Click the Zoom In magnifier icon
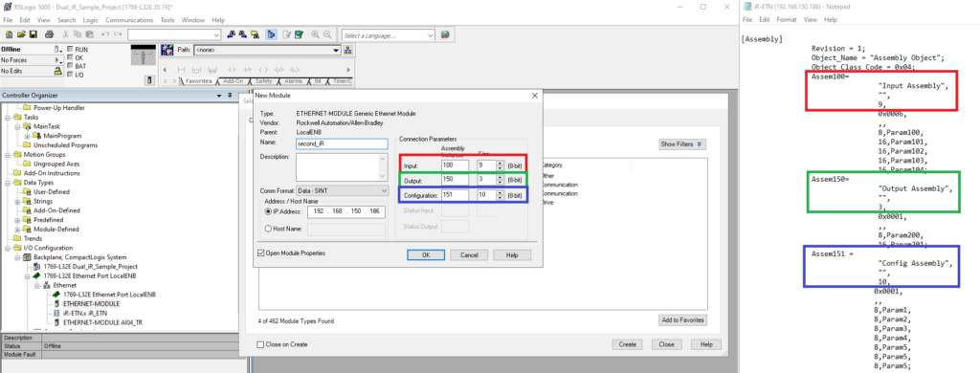Screen dimensions: 980x373 coord(316,34)
